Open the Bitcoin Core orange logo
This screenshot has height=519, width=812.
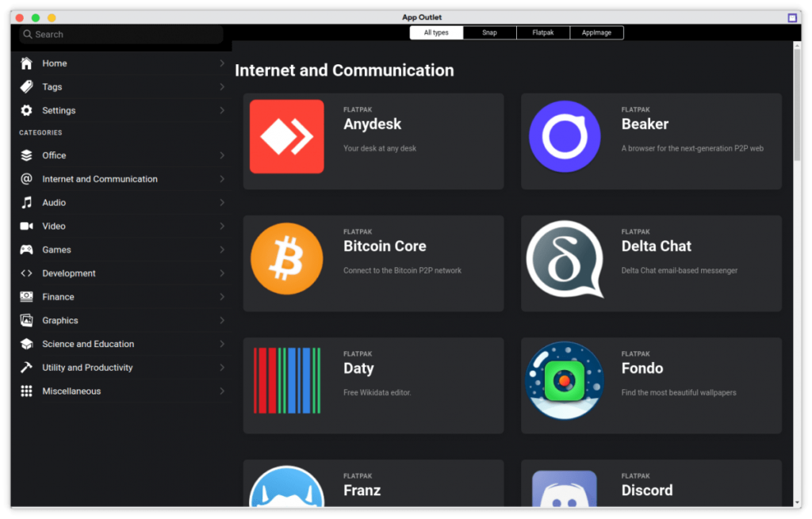pos(287,259)
